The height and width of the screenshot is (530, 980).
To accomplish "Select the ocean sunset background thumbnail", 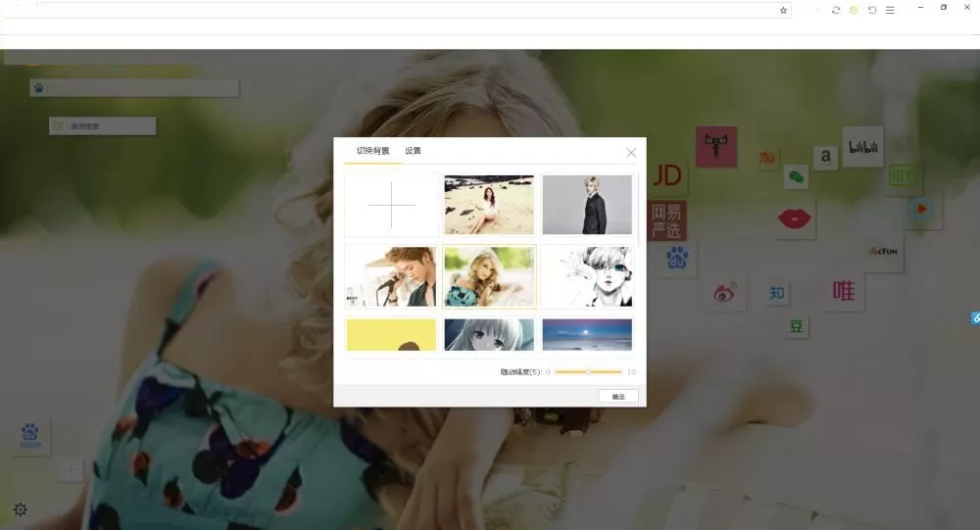I will tap(587, 334).
